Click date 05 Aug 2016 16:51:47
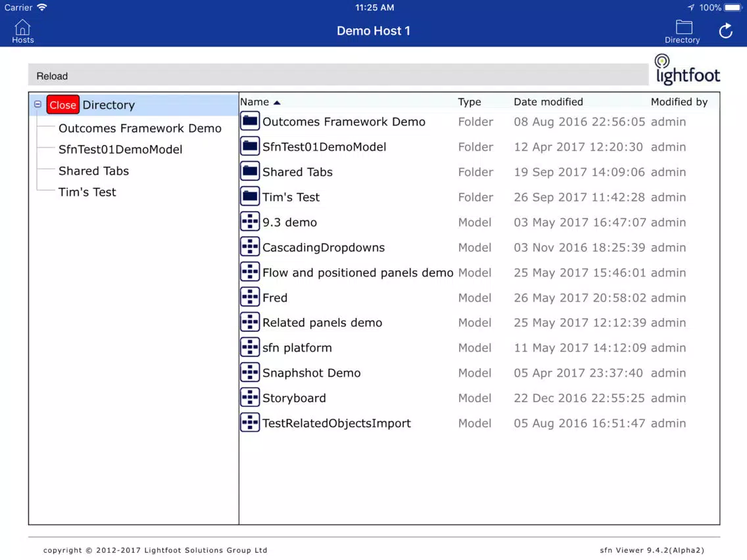The width and height of the screenshot is (747, 560). pos(579,423)
